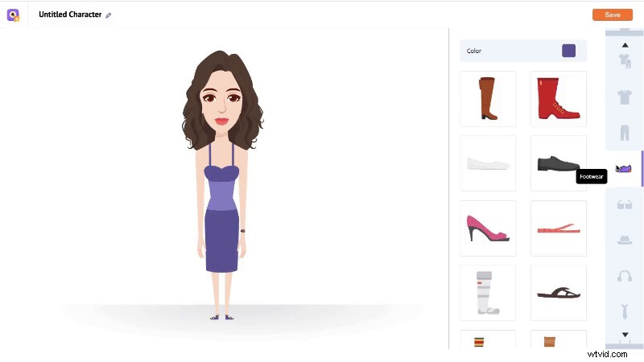Click the character's purple shoes
The width and height of the screenshot is (644, 362).
pyautogui.click(x=222, y=317)
